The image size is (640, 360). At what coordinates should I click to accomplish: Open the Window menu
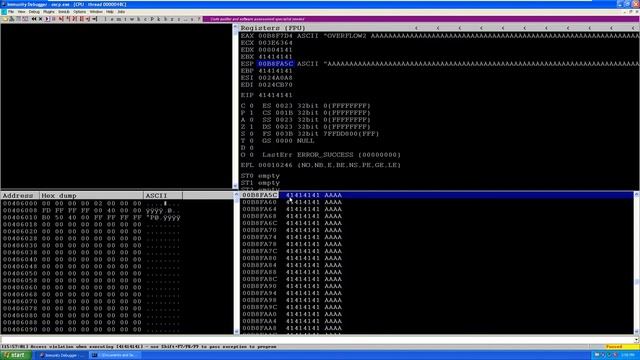click(96, 12)
